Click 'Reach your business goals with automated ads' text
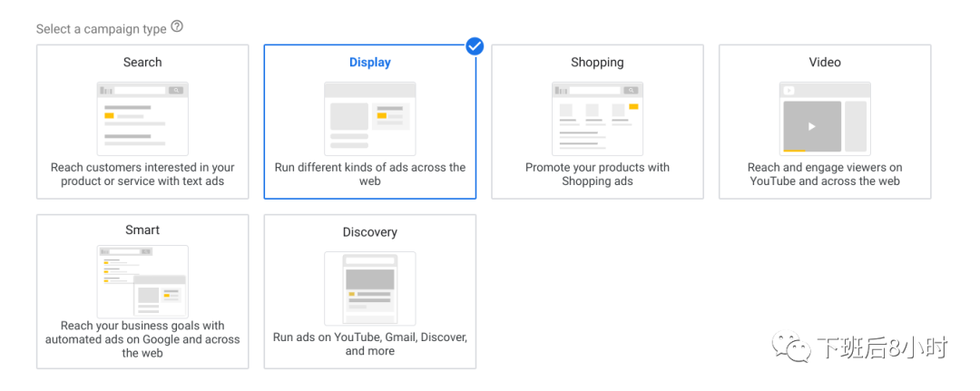Image resolution: width=980 pixels, height=391 pixels. pos(142,339)
